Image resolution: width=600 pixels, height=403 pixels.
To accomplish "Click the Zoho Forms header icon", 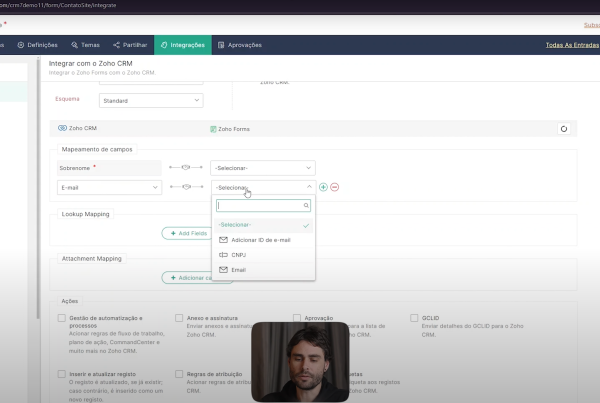I will pos(213,129).
